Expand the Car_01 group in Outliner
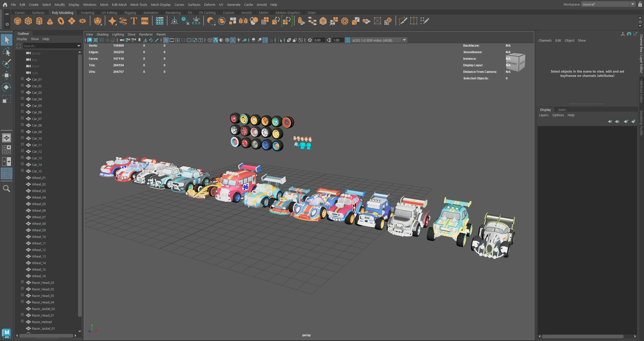Screen dimensions: 644x341 (x=22, y=79)
